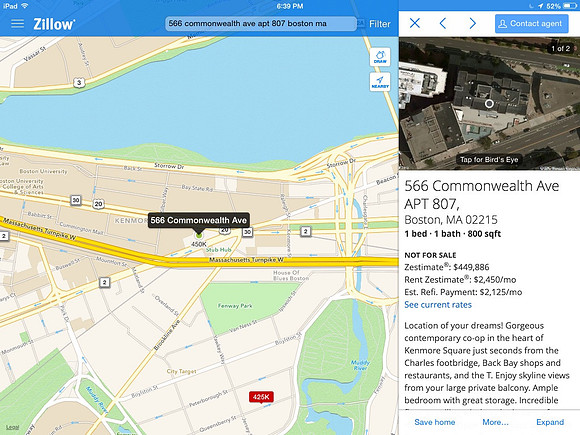Open the See current rates link
Screen dimensions: 580x435
[x=438, y=305]
